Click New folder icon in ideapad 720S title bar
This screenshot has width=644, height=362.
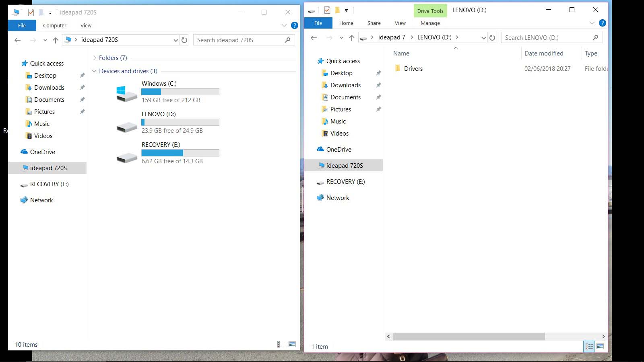[41, 12]
